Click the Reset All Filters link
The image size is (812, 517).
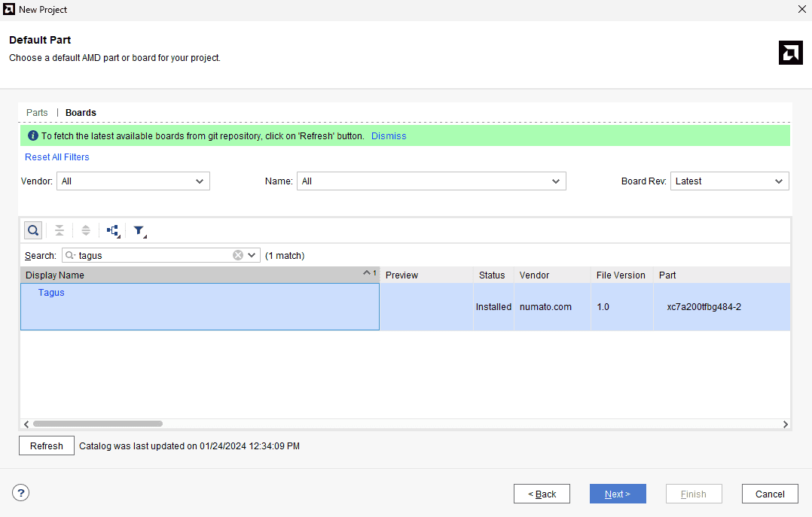point(57,157)
